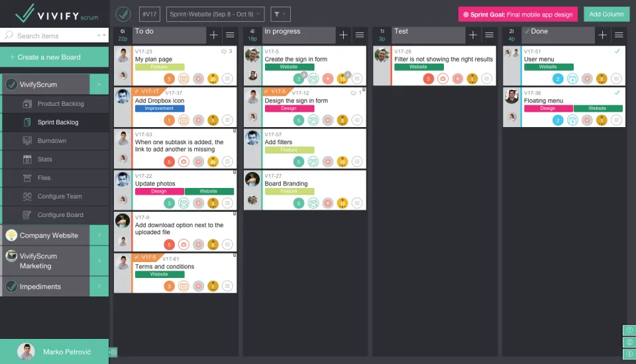This screenshot has height=364, width=636.
Task: Click the #V17 board code box
Action: click(149, 14)
